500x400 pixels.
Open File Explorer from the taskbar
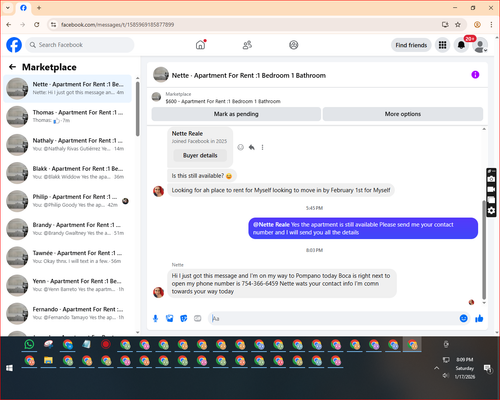[x=48, y=361]
